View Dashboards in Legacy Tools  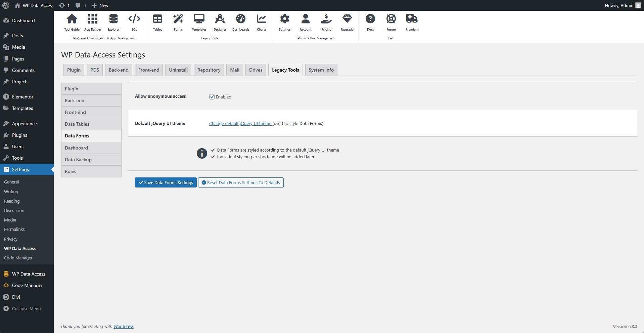pos(240,23)
